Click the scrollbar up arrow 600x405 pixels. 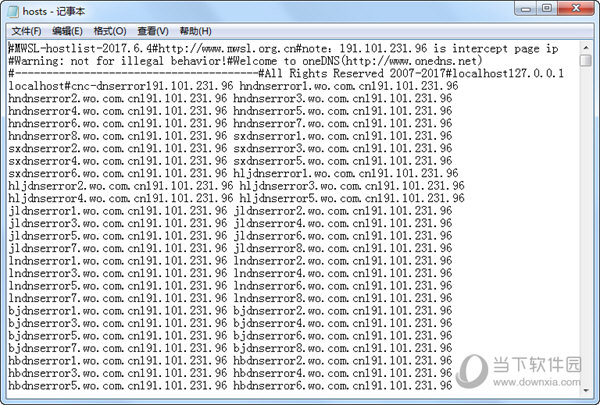click(x=585, y=48)
